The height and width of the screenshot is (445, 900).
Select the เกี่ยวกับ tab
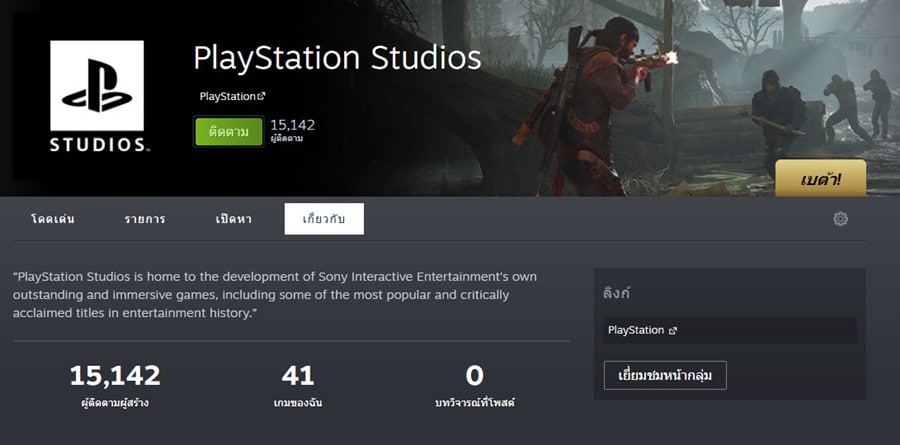(x=324, y=219)
